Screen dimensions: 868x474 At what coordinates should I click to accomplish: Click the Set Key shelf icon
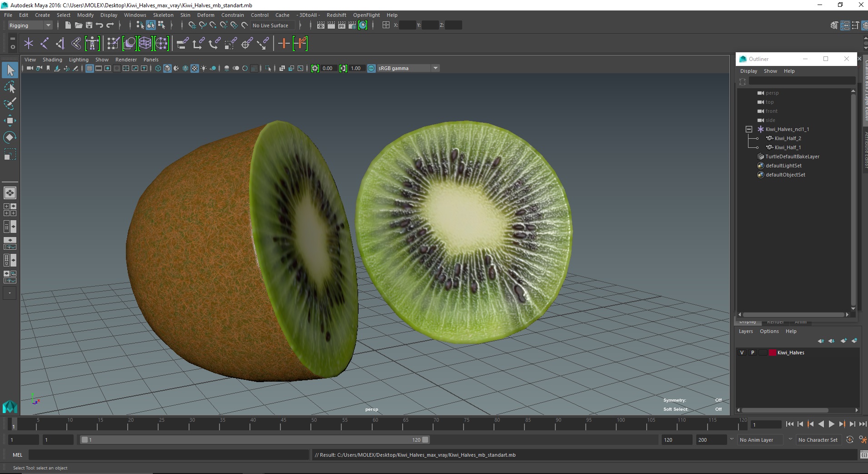284,44
